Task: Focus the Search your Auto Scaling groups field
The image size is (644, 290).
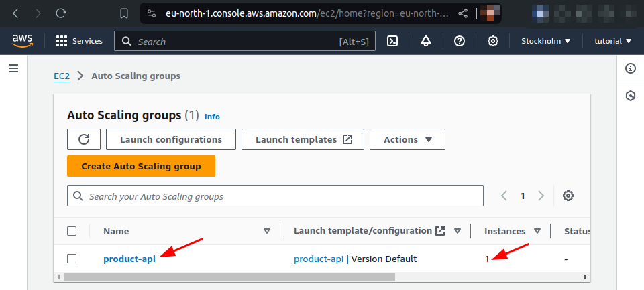Action: pyautogui.click(x=275, y=196)
